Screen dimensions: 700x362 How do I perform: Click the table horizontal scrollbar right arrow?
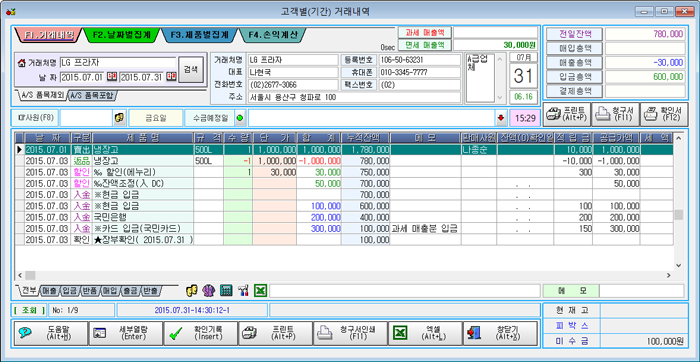tap(668, 275)
